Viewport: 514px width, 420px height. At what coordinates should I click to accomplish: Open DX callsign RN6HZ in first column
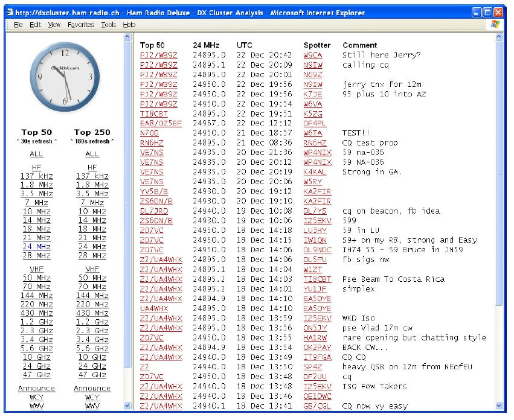[x=152, y=143]
